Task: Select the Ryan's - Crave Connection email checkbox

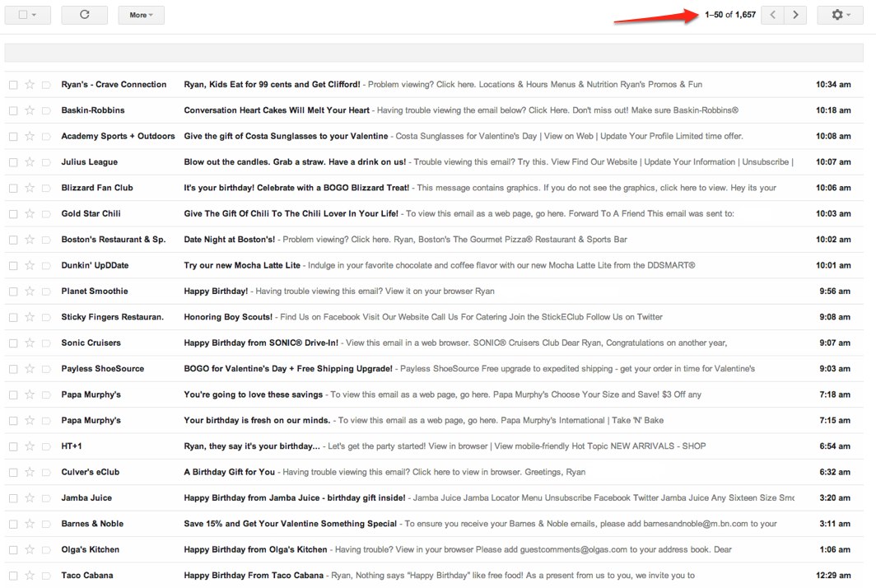Action: point(13,85)
